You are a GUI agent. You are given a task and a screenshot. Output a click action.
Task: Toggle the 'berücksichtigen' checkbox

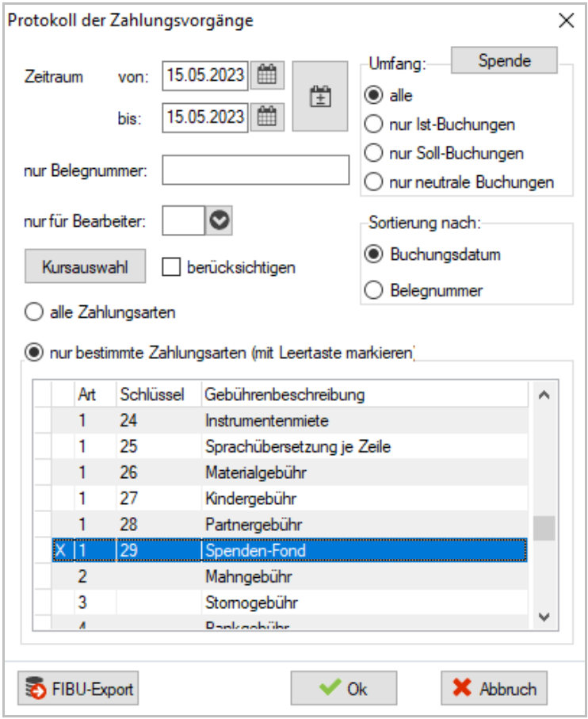coord(171,267)
